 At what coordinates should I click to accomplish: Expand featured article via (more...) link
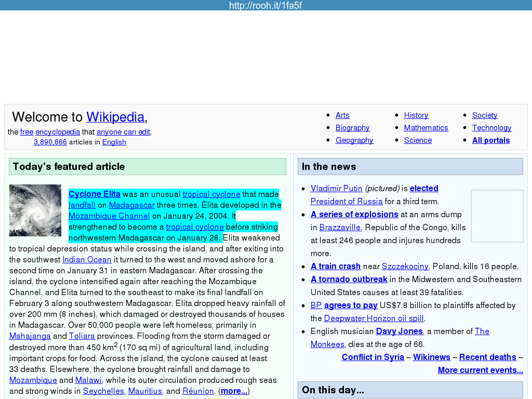[x=234, y=391]
